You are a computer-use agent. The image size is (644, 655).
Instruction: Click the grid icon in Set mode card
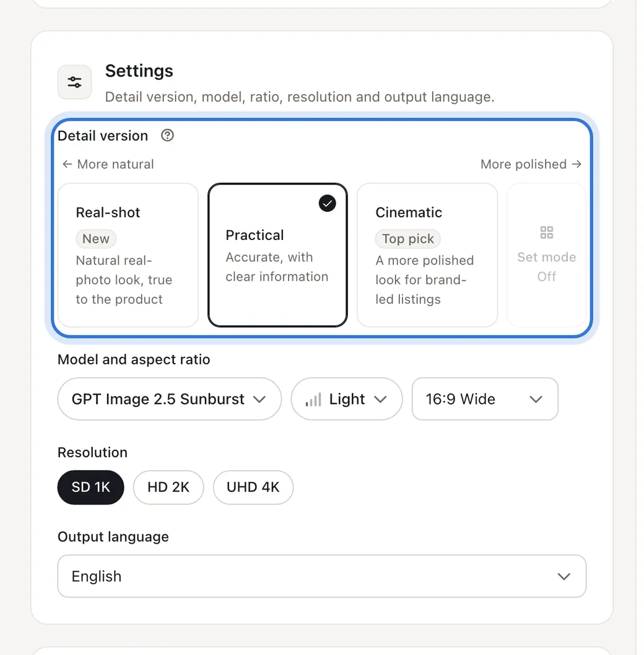(546, 232)
